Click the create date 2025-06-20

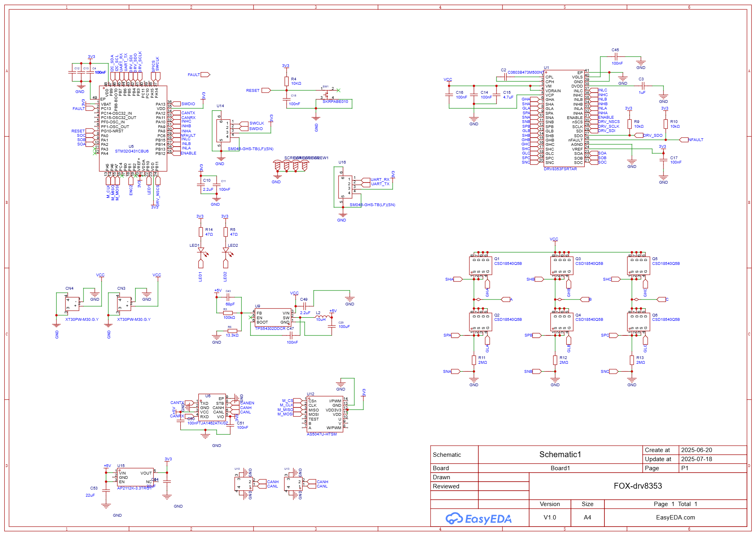(x=697, y=450)
